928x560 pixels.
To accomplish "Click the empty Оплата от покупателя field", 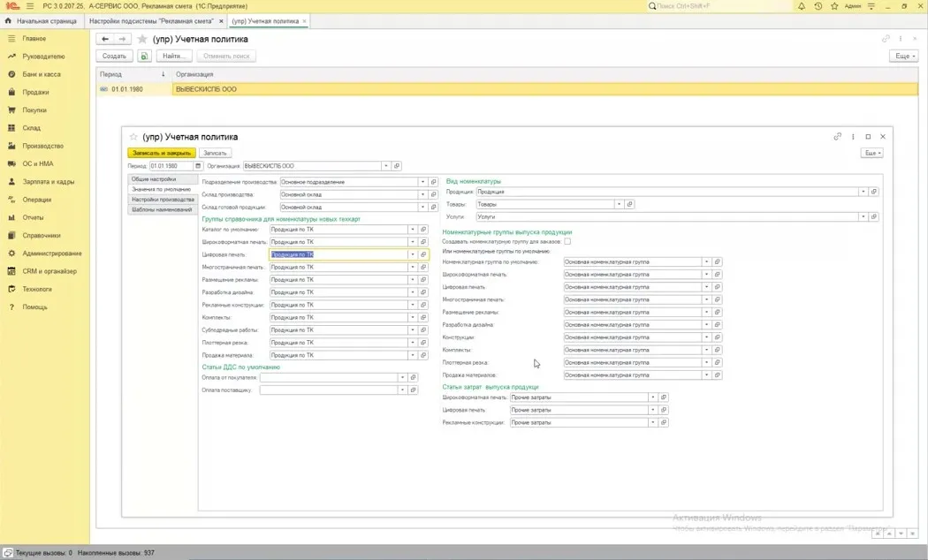I will click(x=329, y=378).
